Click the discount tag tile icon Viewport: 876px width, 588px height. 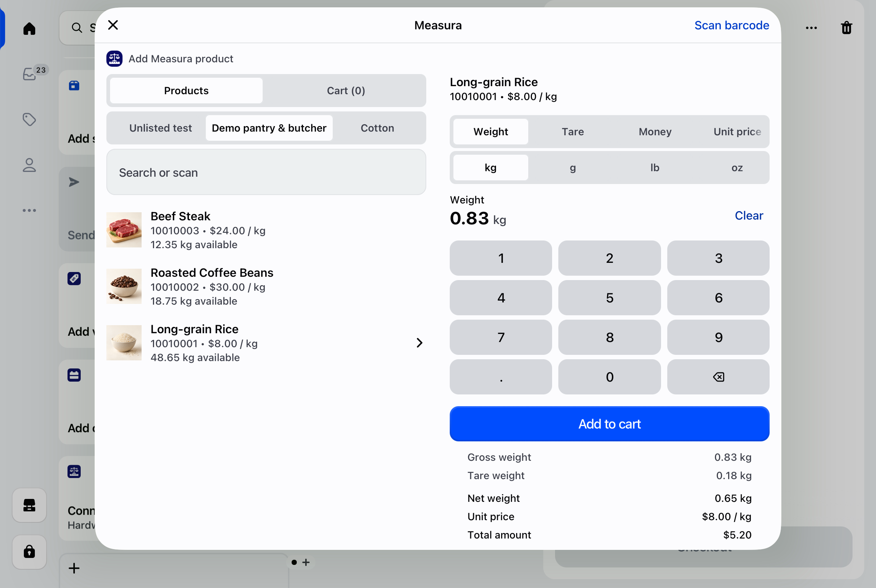74,279
